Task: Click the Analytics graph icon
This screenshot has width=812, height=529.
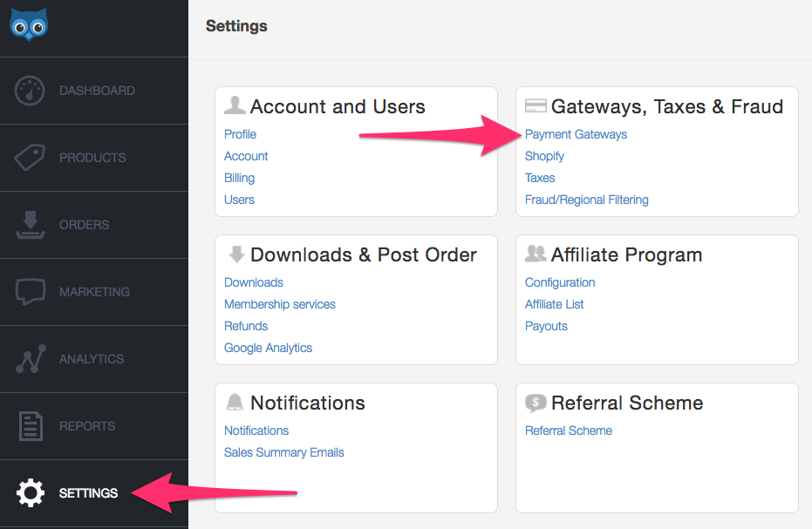Action: pyautogui.click(x=31, y=359)
